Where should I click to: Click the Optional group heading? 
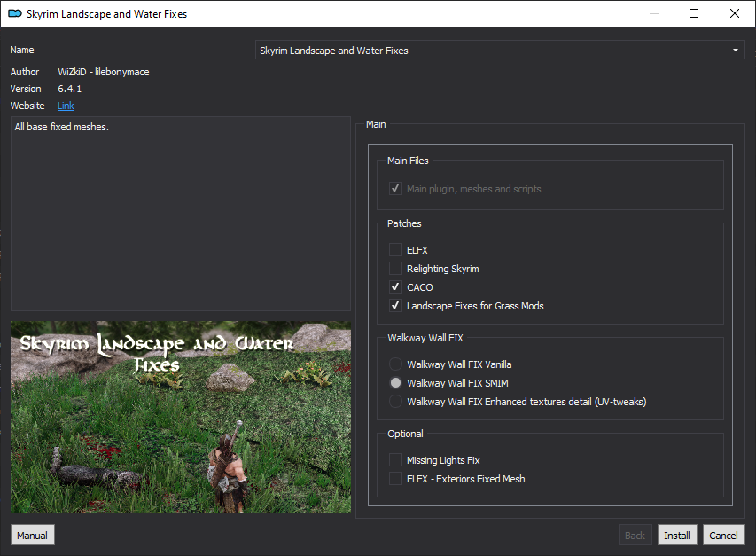point(406,434)
